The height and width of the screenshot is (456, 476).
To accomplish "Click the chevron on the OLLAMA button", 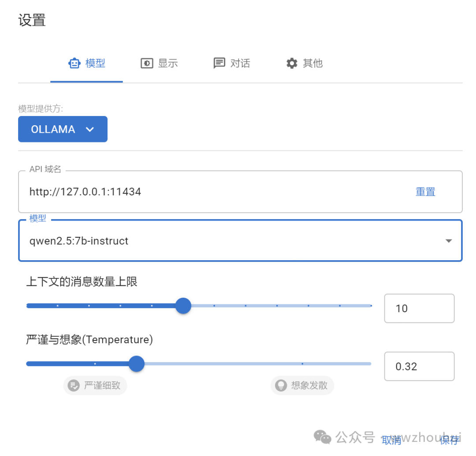I will tap(90, 129).
